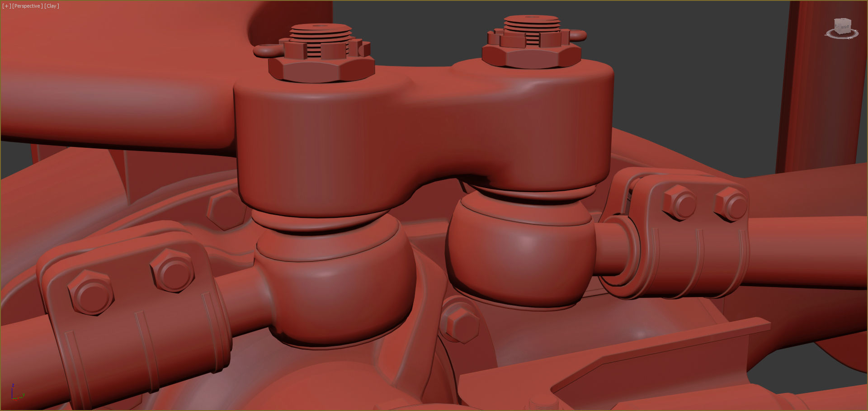Image resolution: width=868 pixels, height=411 pixels.
Task: Open the Perspective viewport label menu
Action: [27, 6]
